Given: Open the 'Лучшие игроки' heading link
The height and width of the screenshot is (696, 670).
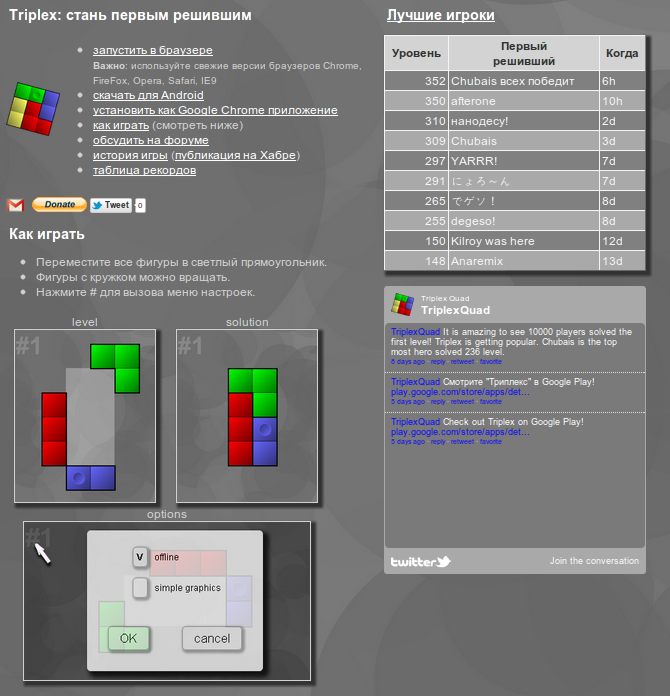Looking at the screenshot, I should (x=440, y=15).
